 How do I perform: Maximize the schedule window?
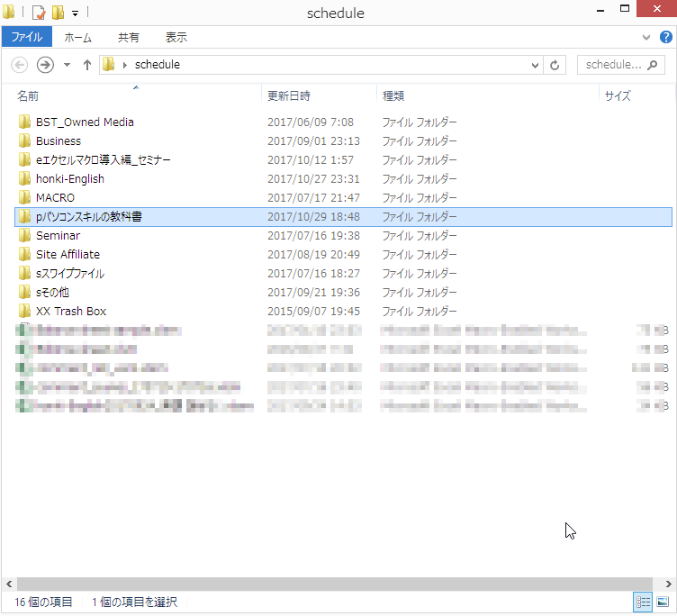pyautogui.click(x=624, y=9)
